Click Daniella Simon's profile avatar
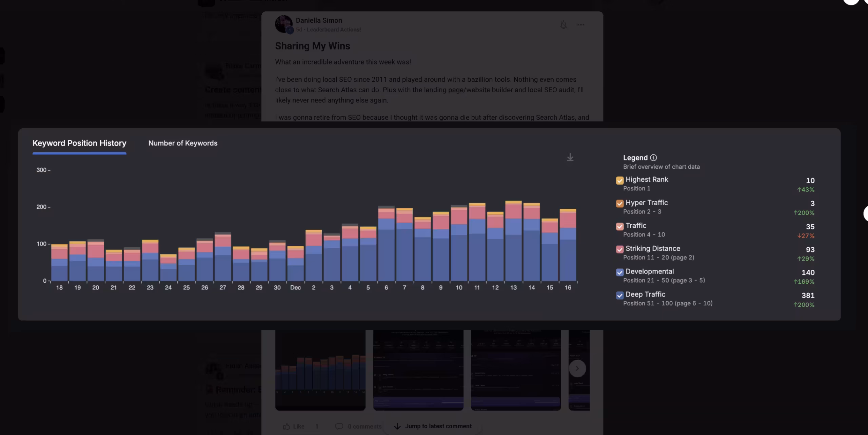The width and height of the screenshot is (868, 435). pos(283,24)
